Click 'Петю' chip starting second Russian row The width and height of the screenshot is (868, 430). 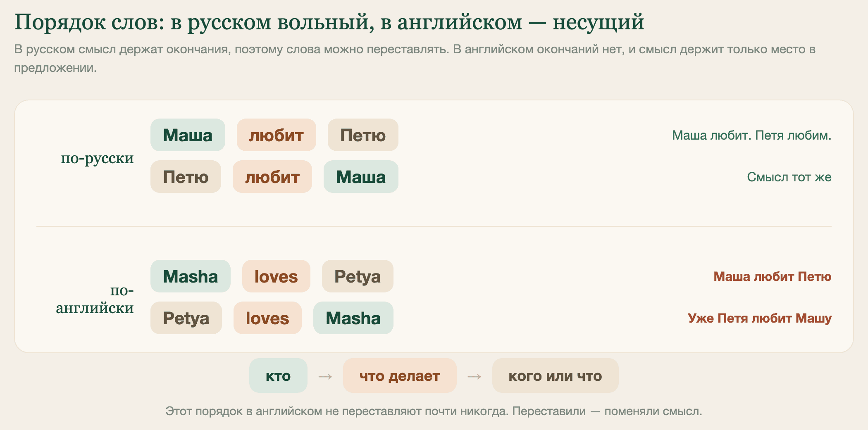click(186, 177)
